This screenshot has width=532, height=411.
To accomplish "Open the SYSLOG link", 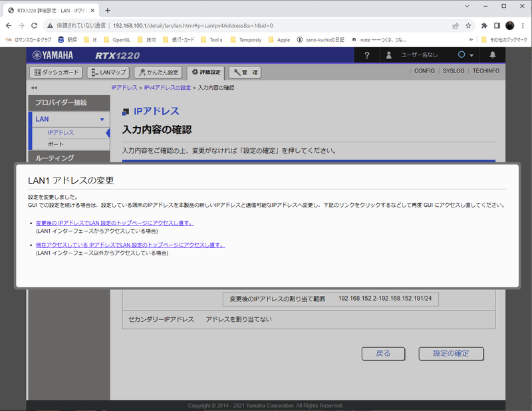I will coord(454,71).
